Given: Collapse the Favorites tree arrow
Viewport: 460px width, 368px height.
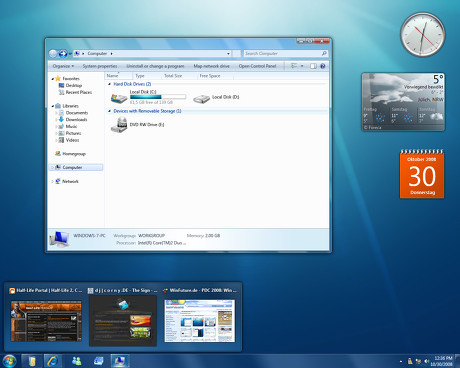Looking at the screenshot, I should coord(53,79).
